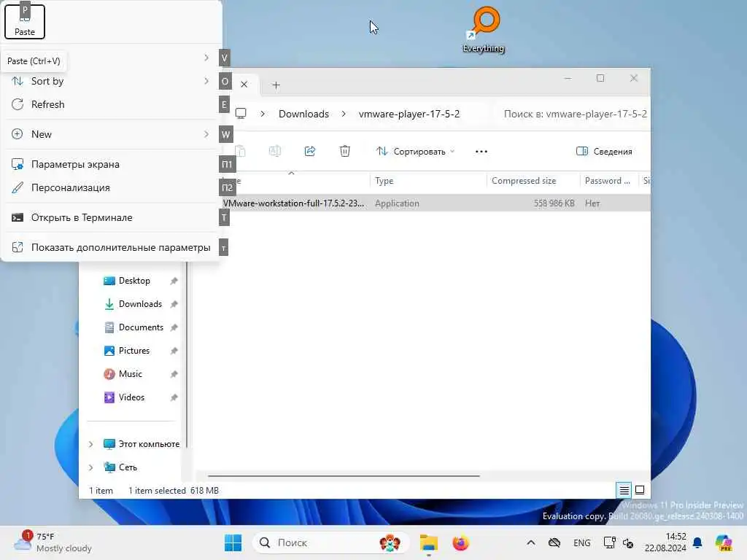Screen dimensions: 747x560
Task: Open the New submenu
Action: (x=111, y=134)
